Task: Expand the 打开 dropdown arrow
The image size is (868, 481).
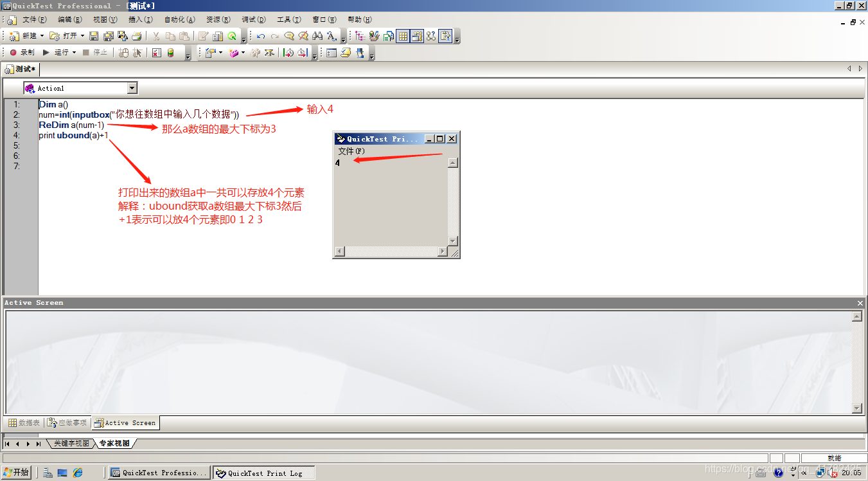Action: point(82,36)
